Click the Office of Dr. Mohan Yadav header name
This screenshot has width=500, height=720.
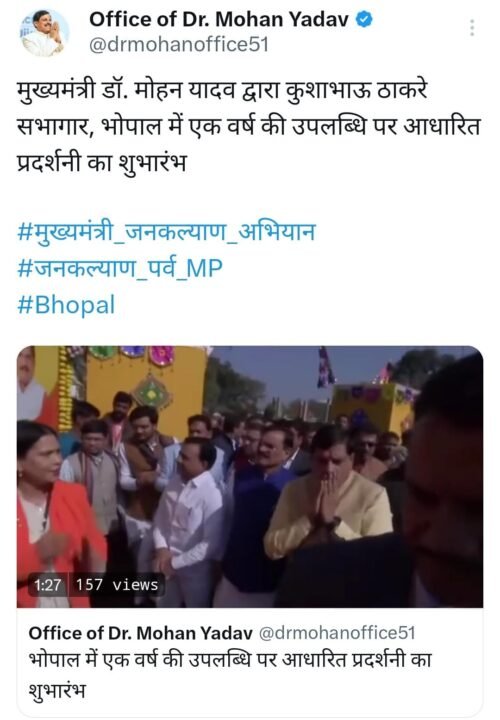[x=219, y=20]
